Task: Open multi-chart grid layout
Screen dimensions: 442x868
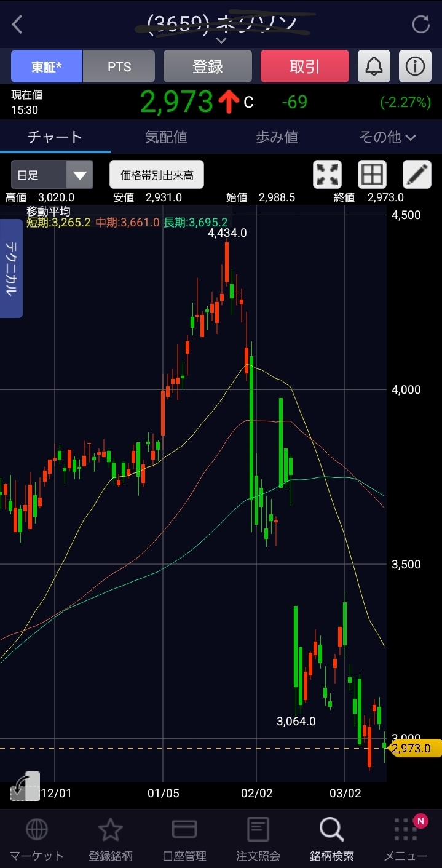Action: tap(372, 175)
